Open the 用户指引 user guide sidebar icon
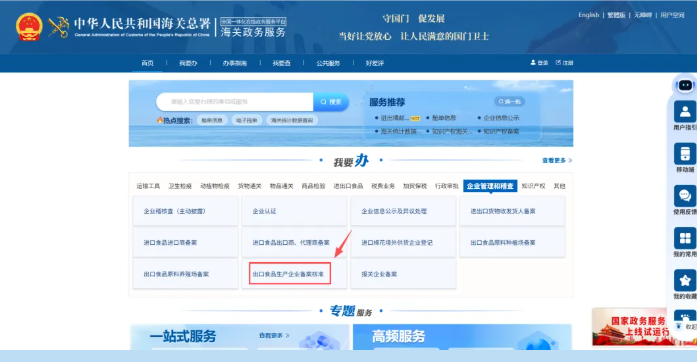Image resolution: width=697 pixels, height=362 pixels. point(685,112)
